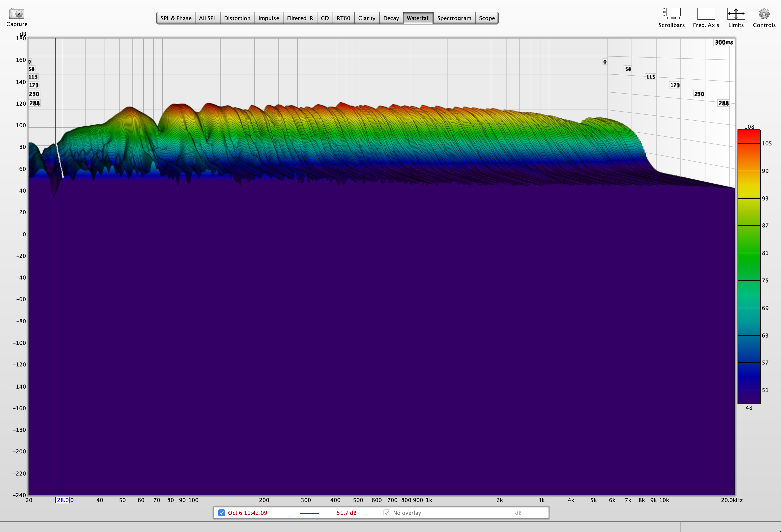Click the 28.0 cursor frequency field
Screen dimensions: 781x532
coord(62,500)
